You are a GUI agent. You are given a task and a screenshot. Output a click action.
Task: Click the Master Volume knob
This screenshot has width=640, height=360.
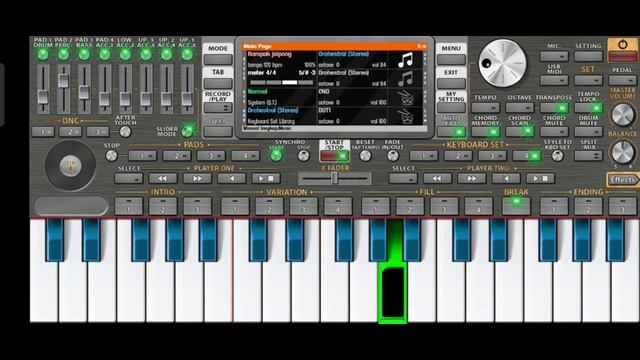[623, 114]
